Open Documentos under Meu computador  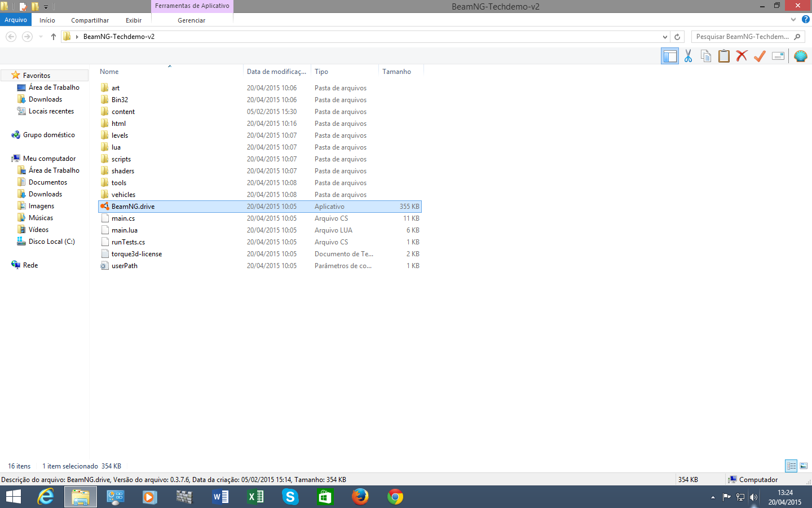coord(48,182)
